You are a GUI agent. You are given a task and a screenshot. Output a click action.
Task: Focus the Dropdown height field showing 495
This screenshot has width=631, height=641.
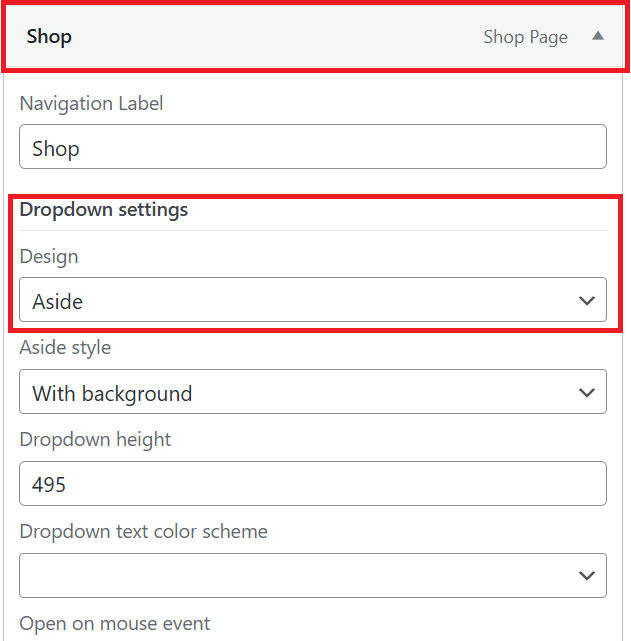[x=313, y=484]
